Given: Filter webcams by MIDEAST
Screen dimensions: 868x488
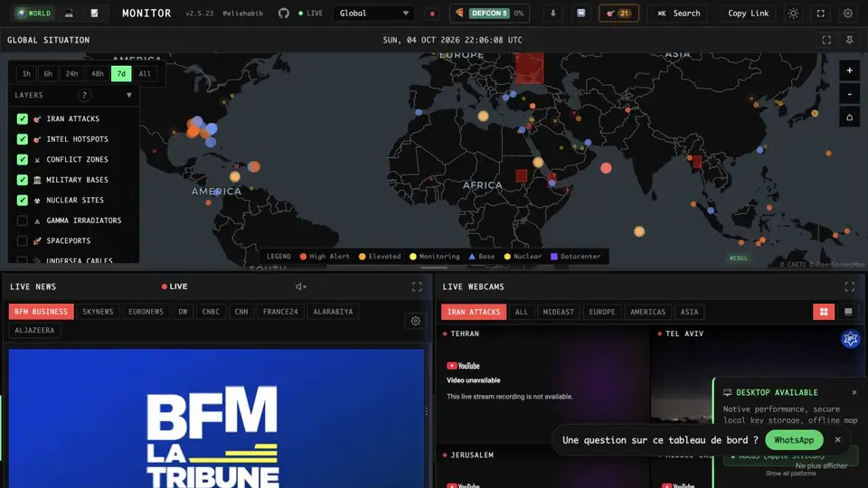Looking at the screenshot, I should click(x=559, y=312).
